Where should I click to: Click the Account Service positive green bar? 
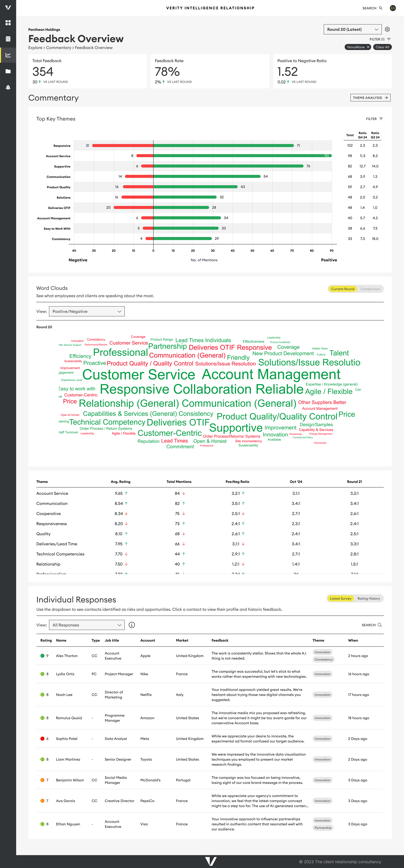pyautogui.click(x=242, y=156)
